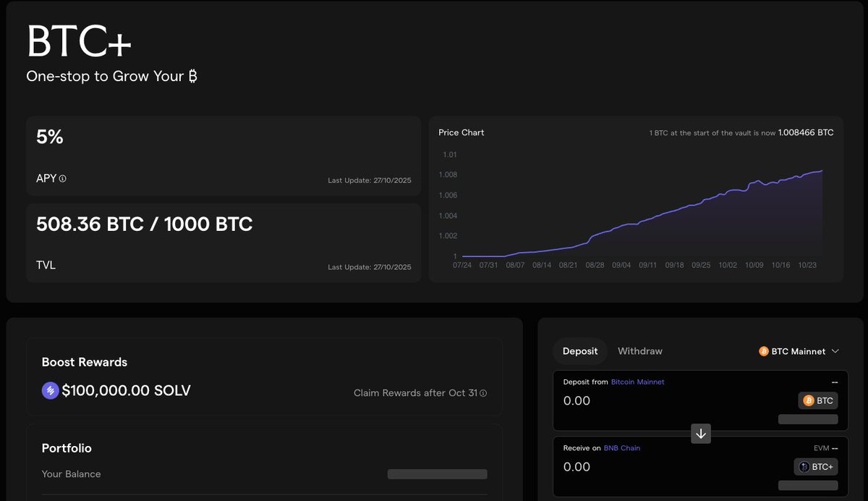The image size is (868, 501).
Task: Switch to the Deposit tab
Action: [580, 351]
